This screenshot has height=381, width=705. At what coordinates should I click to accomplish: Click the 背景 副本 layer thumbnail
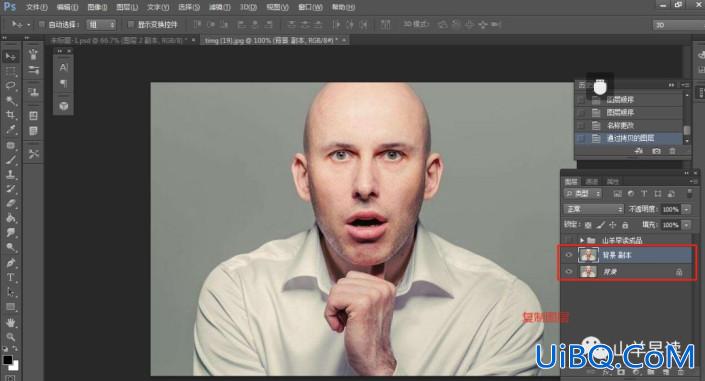coord(588,255)
